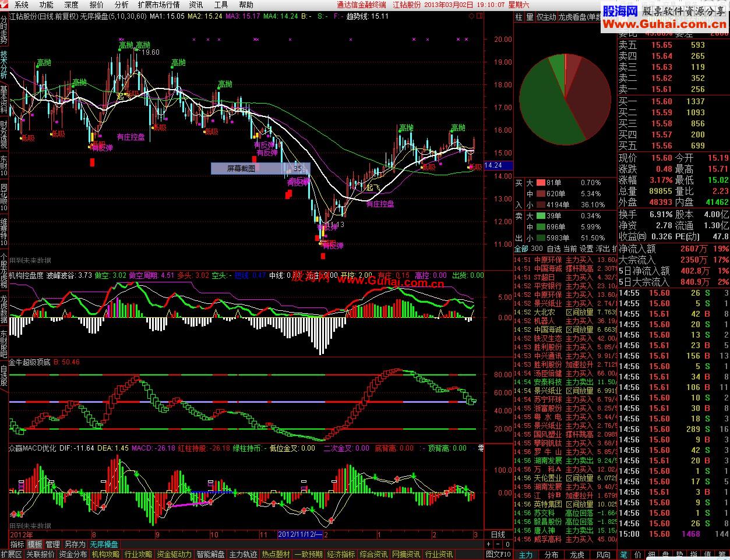Select the 笔 tick tab at bottom right
Viewport: 730px width, 560px height.
[x=624, y=555]
